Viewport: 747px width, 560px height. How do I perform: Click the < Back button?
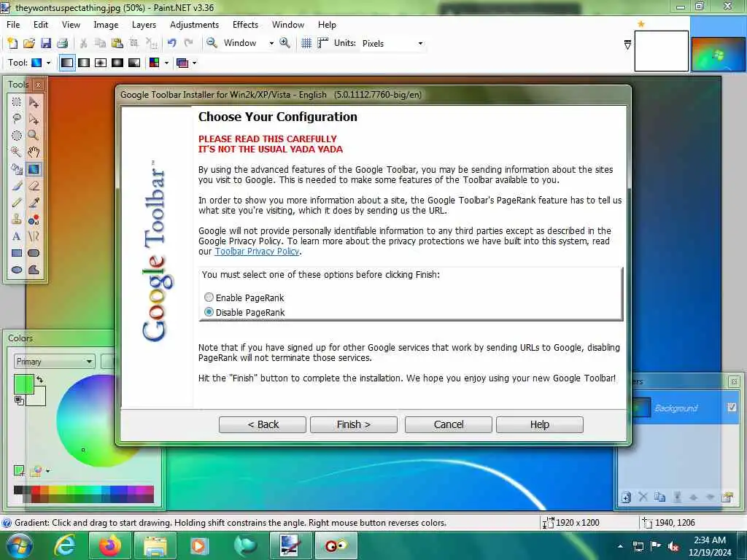[263, 424]
